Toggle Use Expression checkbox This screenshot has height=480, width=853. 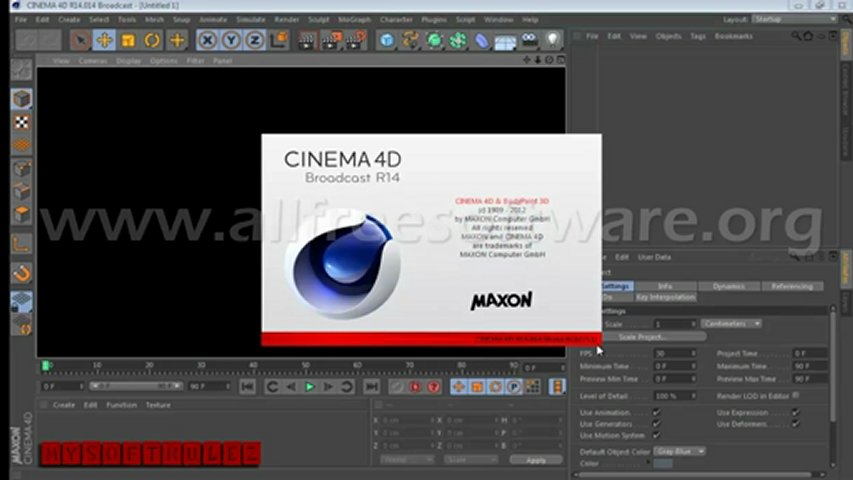coord(796,412)
